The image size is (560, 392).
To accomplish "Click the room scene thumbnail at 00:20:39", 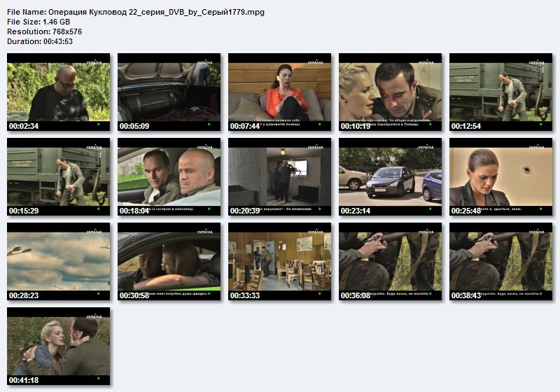I will [x=280, y=177].
